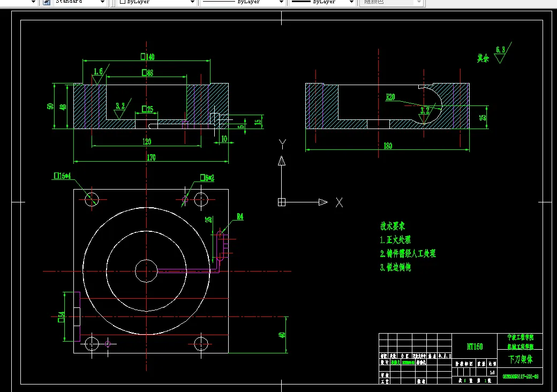Select the R4 radius label

240,216
